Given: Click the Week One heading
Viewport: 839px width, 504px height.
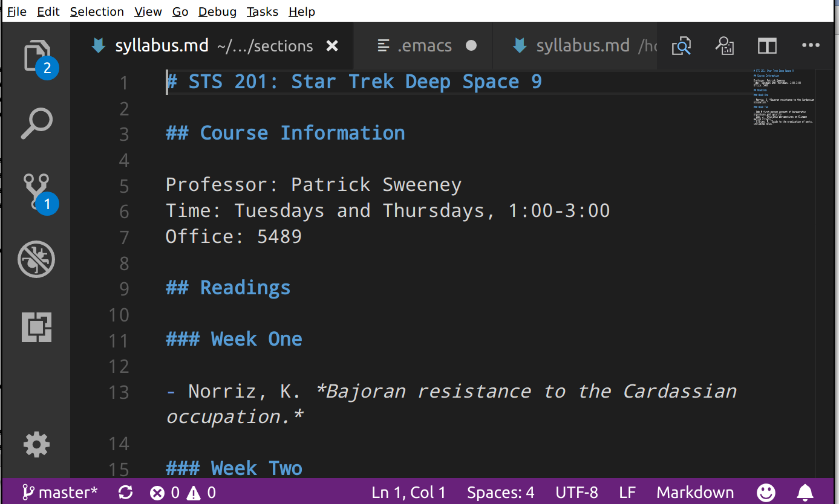Looking at the screenshot, I should click(234, 339).
